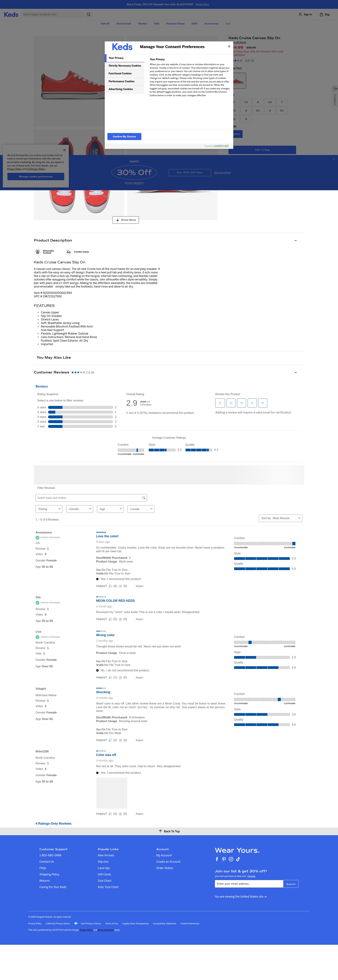Viewport: 338px width, 980px height.
Task: Rate product with fifth star box
Action: tap(263, 403)
